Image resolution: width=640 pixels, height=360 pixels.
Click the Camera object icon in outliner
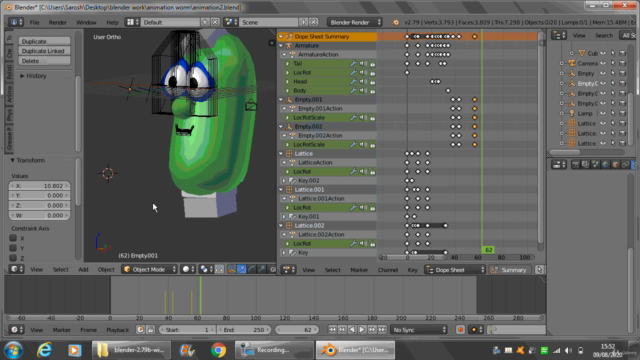click(x=572, y=63)
